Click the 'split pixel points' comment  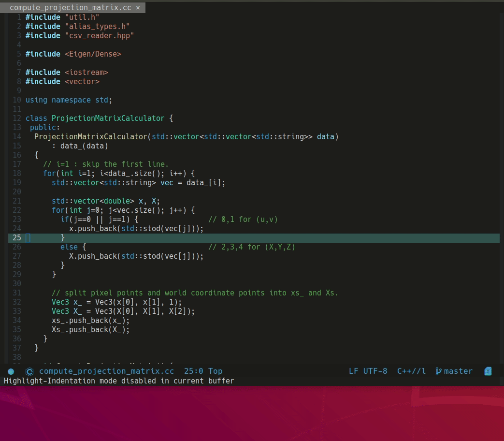(x=195, y=293)
